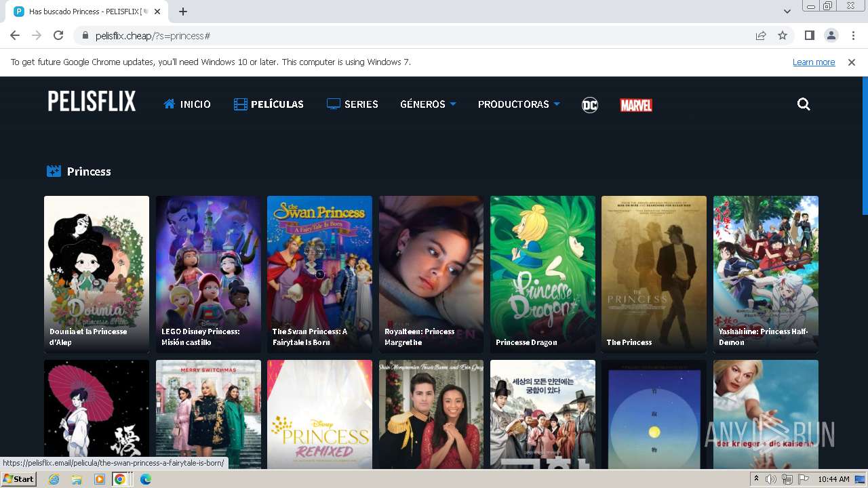Viewport: 868px width, 488px height.
Task: Open the tab search chevron
Action: [x=787, y=12]
